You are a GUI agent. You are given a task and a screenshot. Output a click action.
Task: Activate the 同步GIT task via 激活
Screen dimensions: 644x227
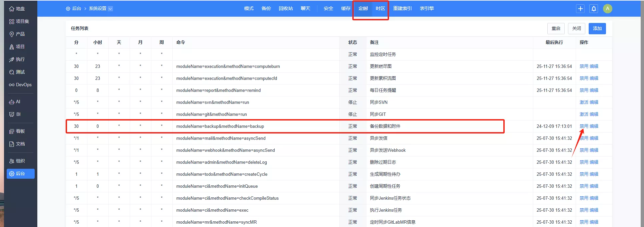584,114
